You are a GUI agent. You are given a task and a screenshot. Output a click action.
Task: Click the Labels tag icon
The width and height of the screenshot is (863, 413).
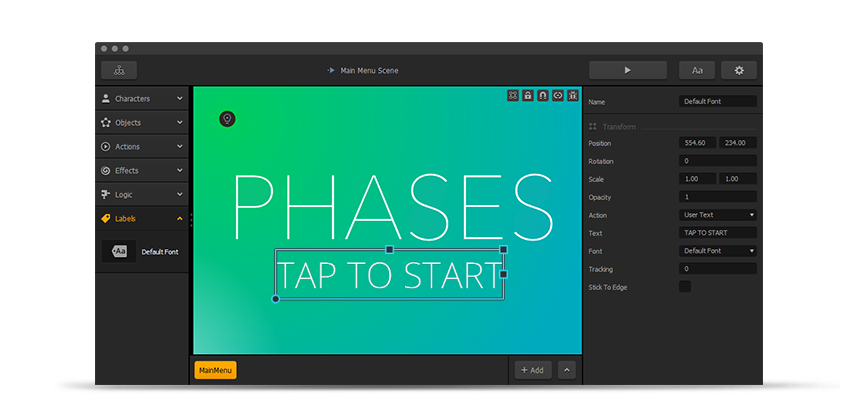pyautogui.click(x=106, y=219)
